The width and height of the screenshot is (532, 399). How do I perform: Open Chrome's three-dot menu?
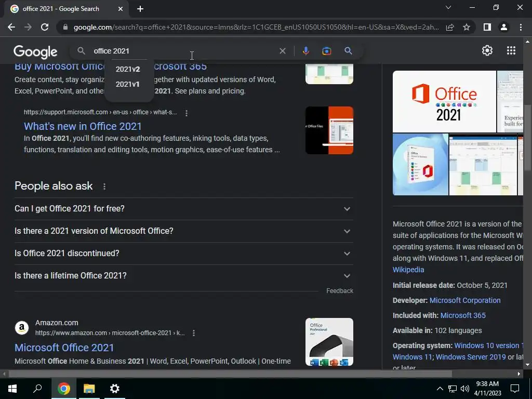point(521,27)
